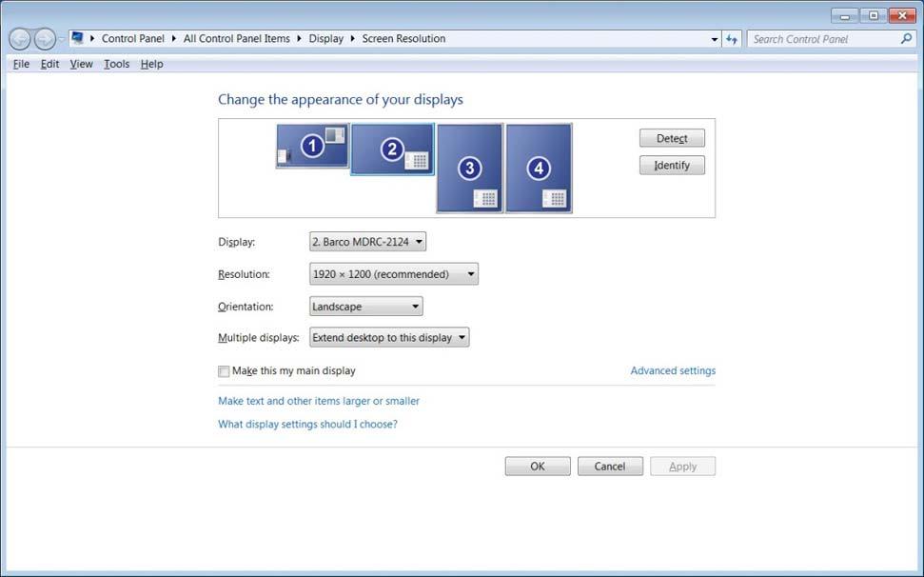924x577 pixels.
Task: Open 'What display settings should I choose?' link
Action: click(x=307, y=425)
